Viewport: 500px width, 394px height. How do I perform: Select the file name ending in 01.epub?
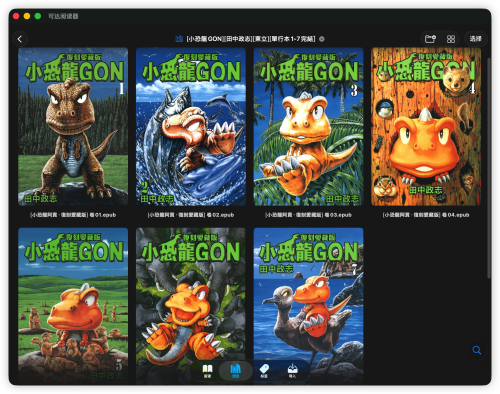pyautogui.click(x=73, y=215)
